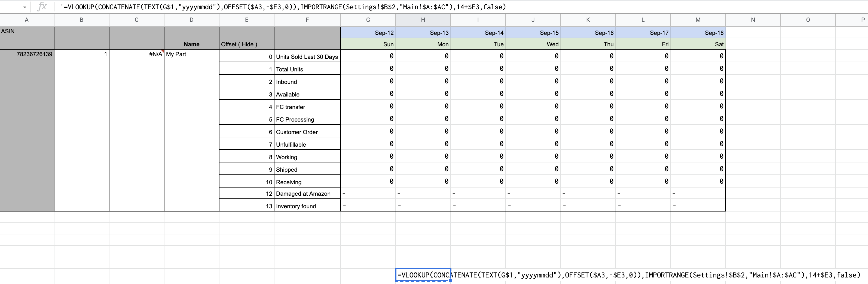Select offset value 13 cell
The height and width of the screenshot is (284, 868).
(247, 206)
